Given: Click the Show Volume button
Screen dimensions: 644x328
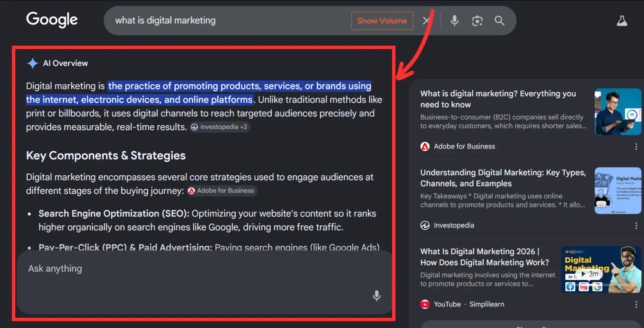Looking at the screenshot, I should click(382, 21).
